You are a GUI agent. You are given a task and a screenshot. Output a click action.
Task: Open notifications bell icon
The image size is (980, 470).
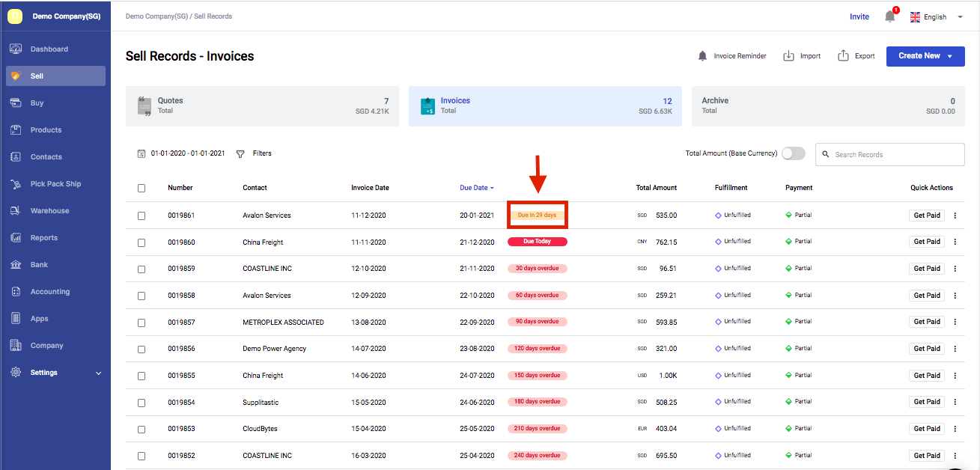[x=890, y=16]
